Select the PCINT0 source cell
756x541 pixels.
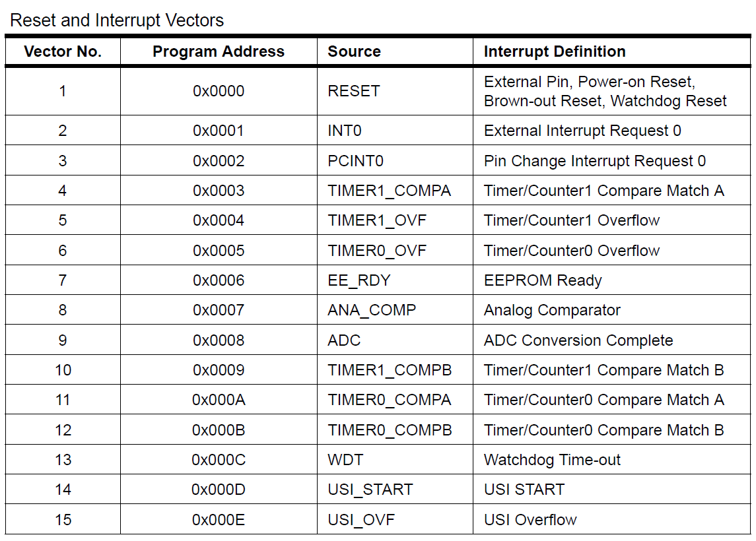pyautogui.click(x=355, y=161)
